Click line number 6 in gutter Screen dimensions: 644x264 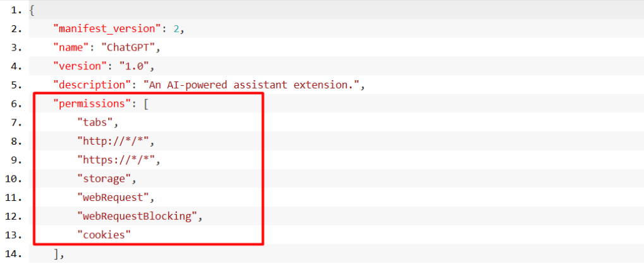17,104
